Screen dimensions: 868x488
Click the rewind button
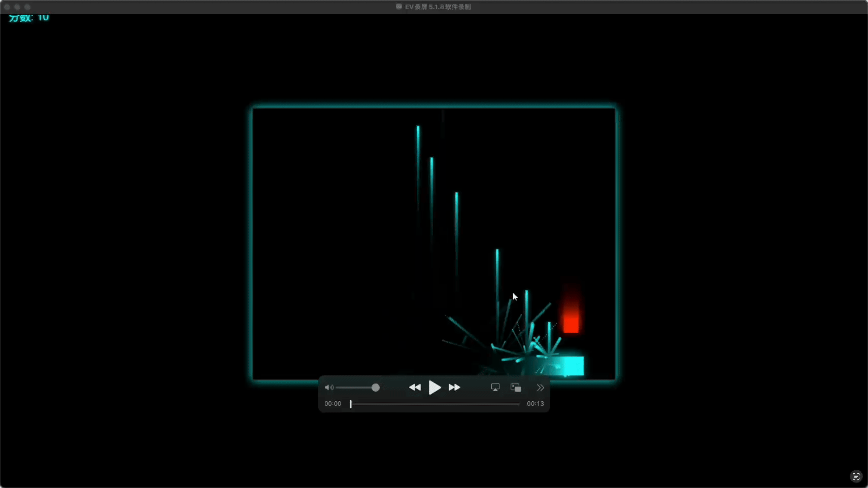[415, 388]
